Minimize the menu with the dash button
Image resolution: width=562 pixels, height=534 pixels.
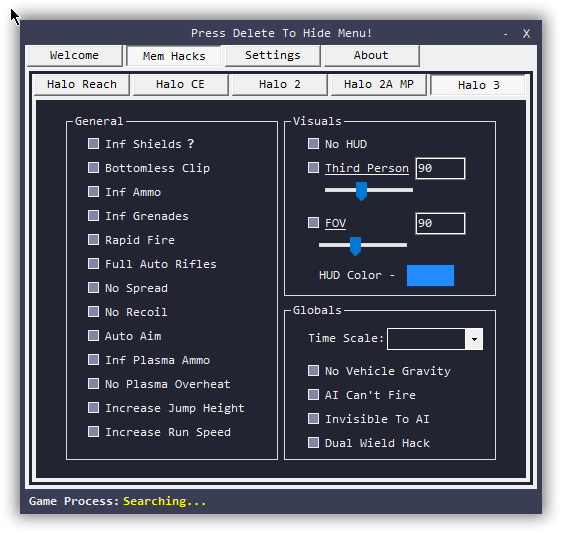(506, 34)
